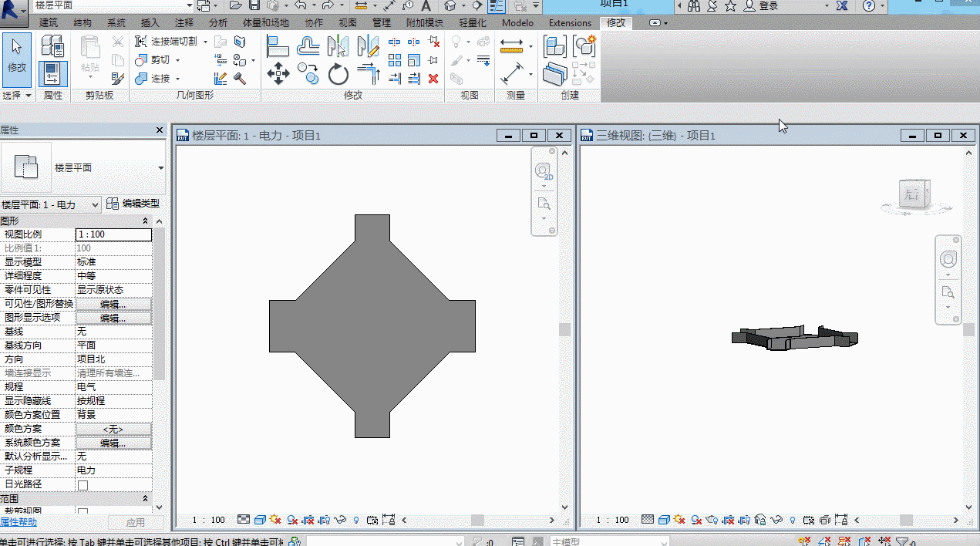Click 编辑 button for 可见性/图形替换
980x546 pixels.
[x=113, y=304]
